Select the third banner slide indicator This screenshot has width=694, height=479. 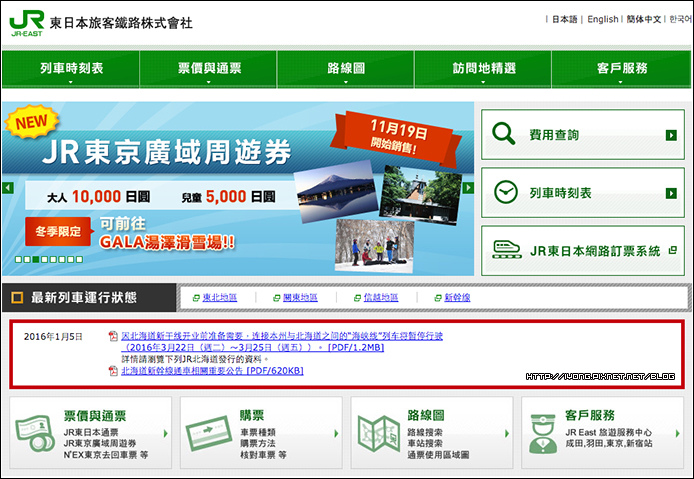pyautogui.click(x=36, y=259)
